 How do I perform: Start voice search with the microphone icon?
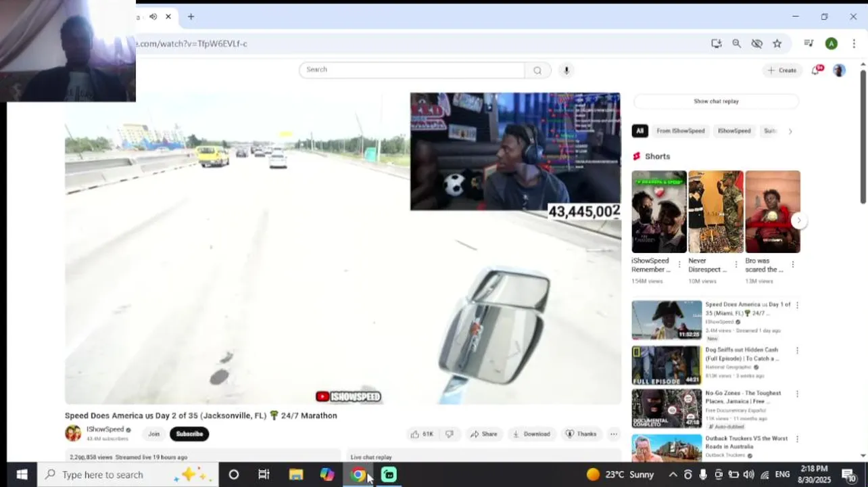pyautogui.click(x=566, y=70)
